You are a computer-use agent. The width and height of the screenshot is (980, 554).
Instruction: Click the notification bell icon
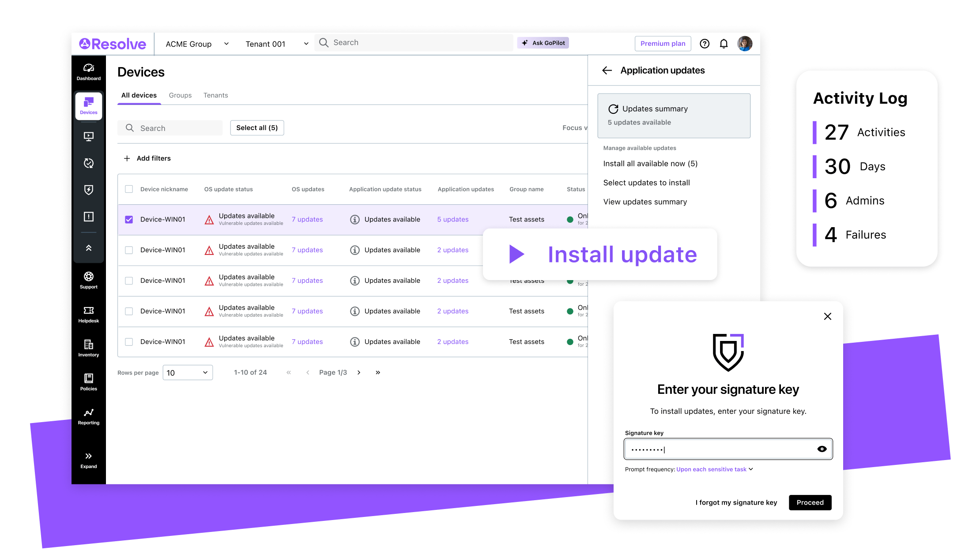[724, 43]
